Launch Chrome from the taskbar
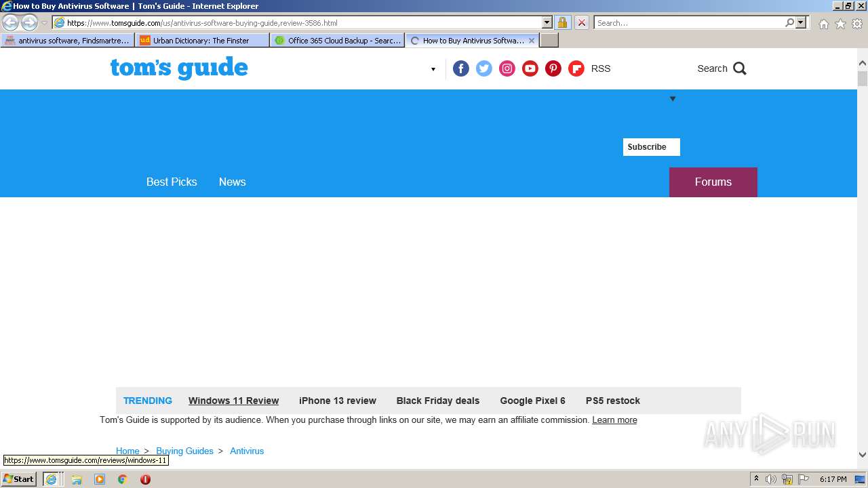 pyautogui.click(x=123, y=479)
